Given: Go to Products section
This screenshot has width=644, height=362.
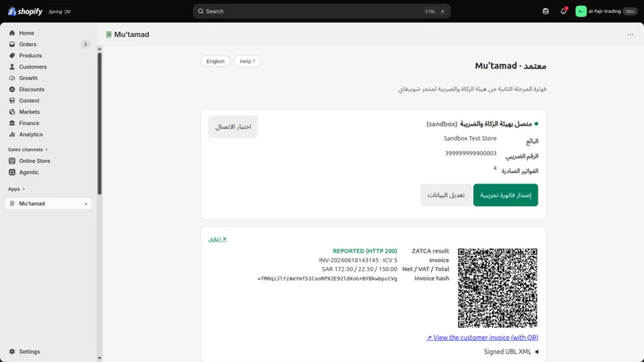Looking at the screenshot, I should click(x=31, y=56).
